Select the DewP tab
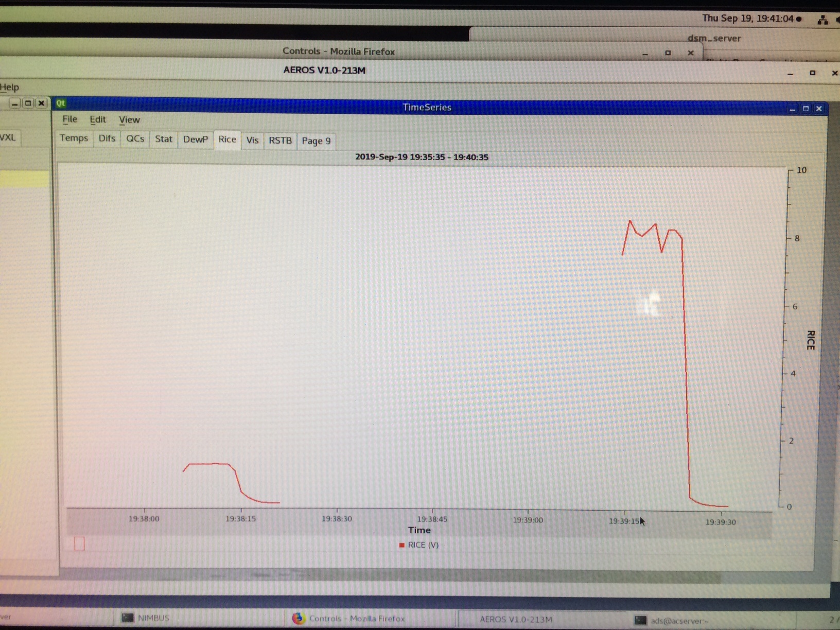 point(195,139)
